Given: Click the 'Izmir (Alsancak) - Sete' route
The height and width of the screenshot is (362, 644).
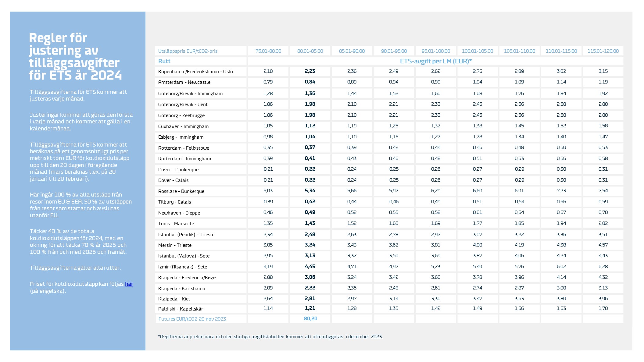Looking at the screenshot, I should pos(183,267).
